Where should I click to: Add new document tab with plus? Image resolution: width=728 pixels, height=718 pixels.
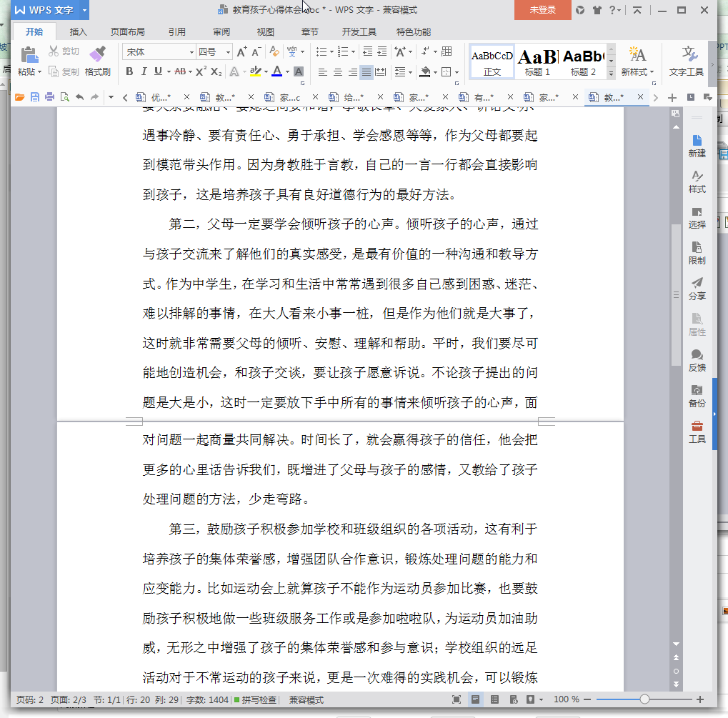(672, 98)
